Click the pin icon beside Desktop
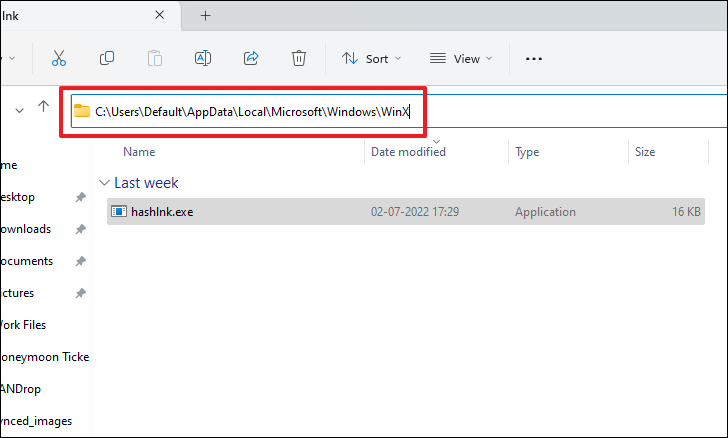Image resolution: width=728 pixels, height=438 pixels. click(x=81, y=197)
